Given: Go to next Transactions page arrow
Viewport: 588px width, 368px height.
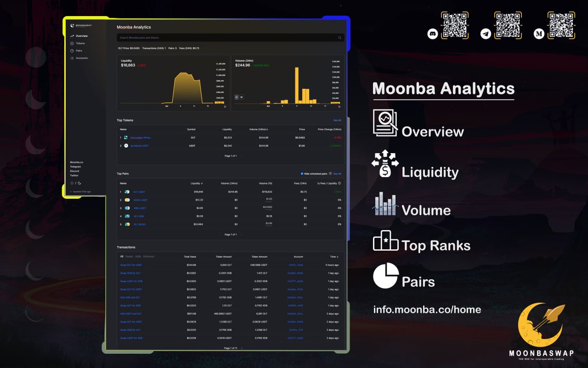Looking at the screenshot, I should (x=242, y=348).
